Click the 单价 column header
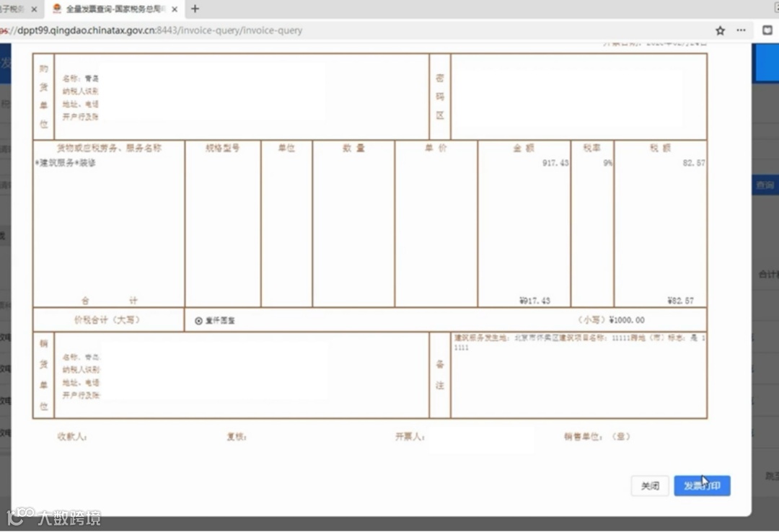The height and width of the screenshot is (532, 779). (x=436, y=148)
